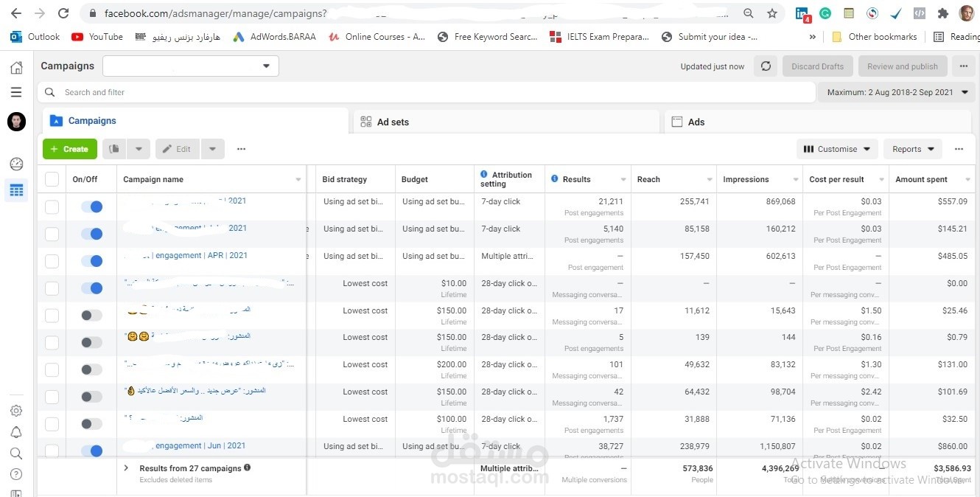
Task: Open the help question mark icon
Action: click(16, 474)
